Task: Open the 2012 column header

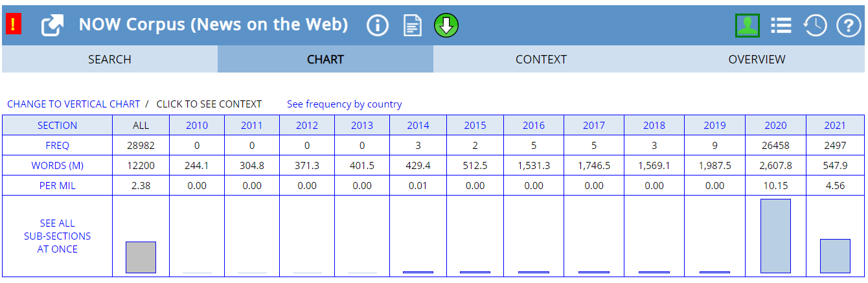Action: click(307, 126)
